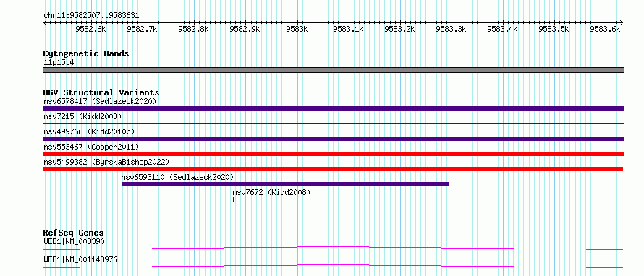
Task: Click the chr11:9582507..9583631 region label
Action: click(91, 16)
